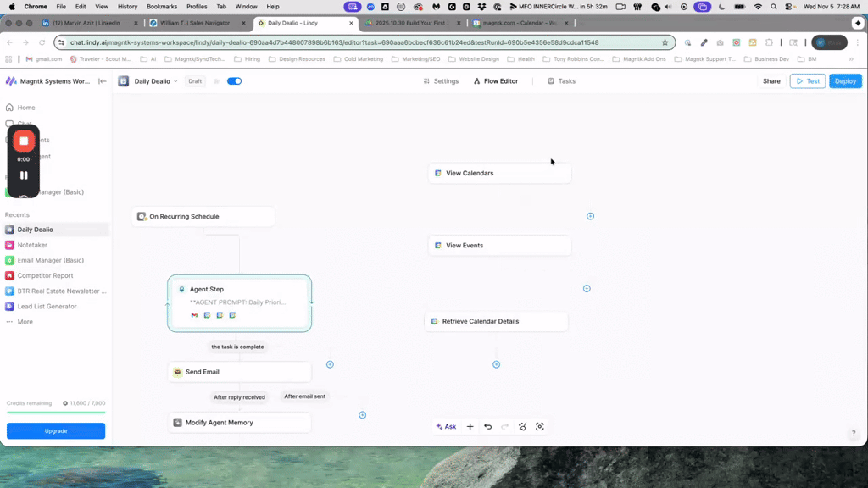Image resolution: width=868 pixels, height=488 pixels.
Task: Click the Deploy button
Action: pyautogui.click(x=845, y=81)
